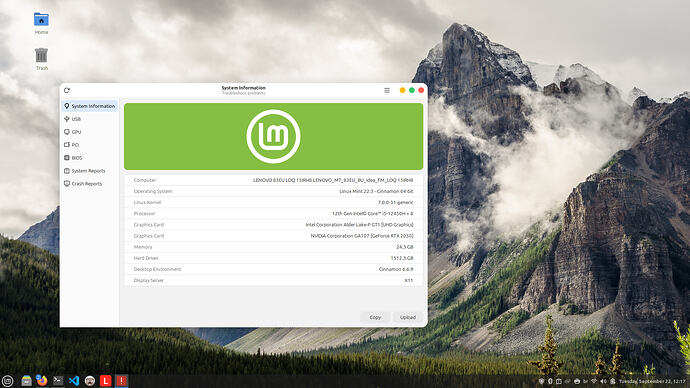Open the Linux Mint start menu
This screenshot has width=690, height=388.
point(7,381)
